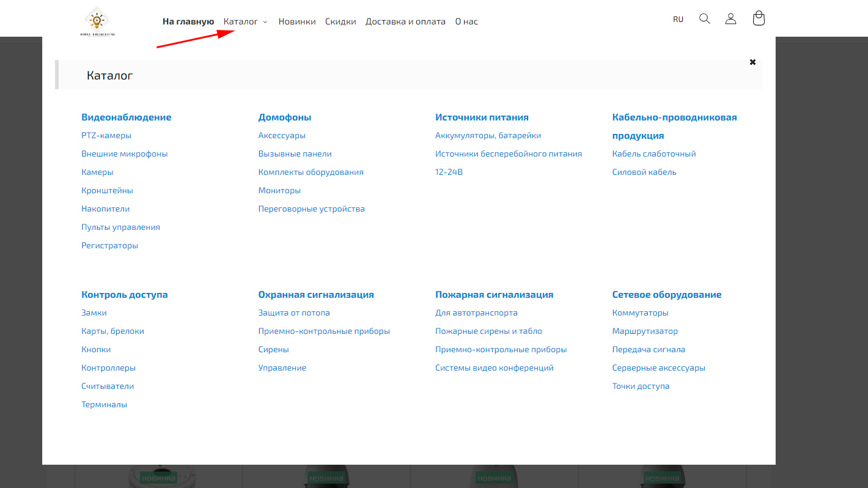Close the catalog popup with X
Screen dimensions: 868x488
(x=752, y=62)
